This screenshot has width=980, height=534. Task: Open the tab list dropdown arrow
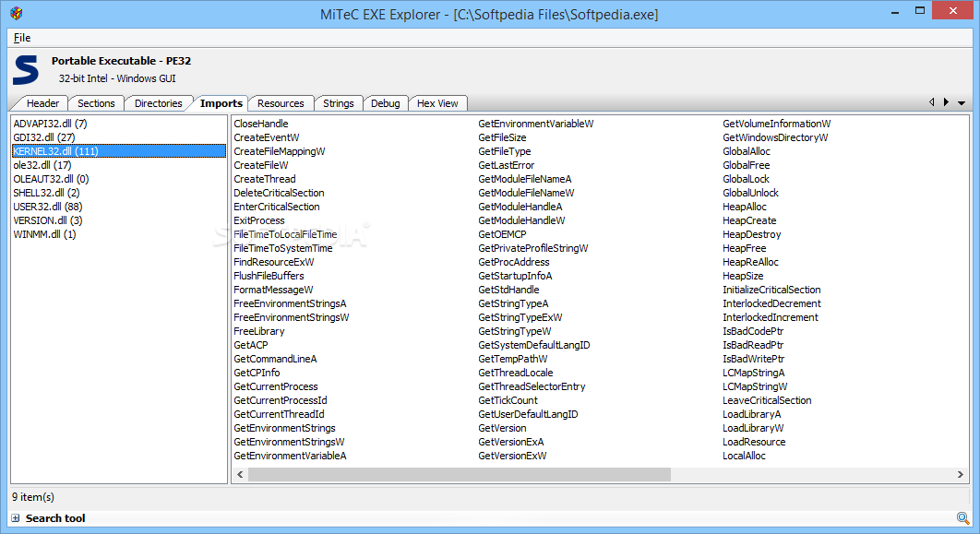pos(962,102)
